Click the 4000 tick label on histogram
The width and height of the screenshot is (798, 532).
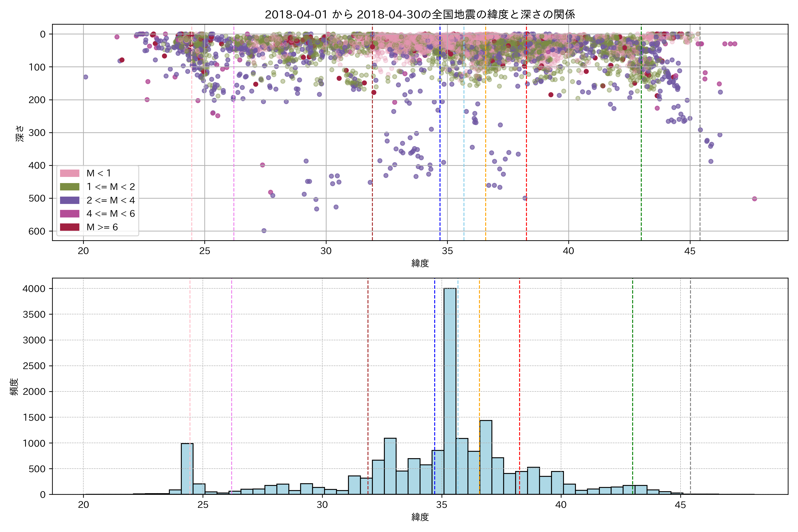(34, 289)
